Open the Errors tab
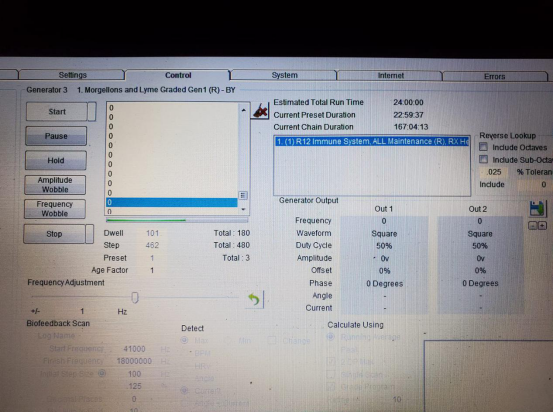This screenshot has width=553, height=412. click(x=494, y=77)
